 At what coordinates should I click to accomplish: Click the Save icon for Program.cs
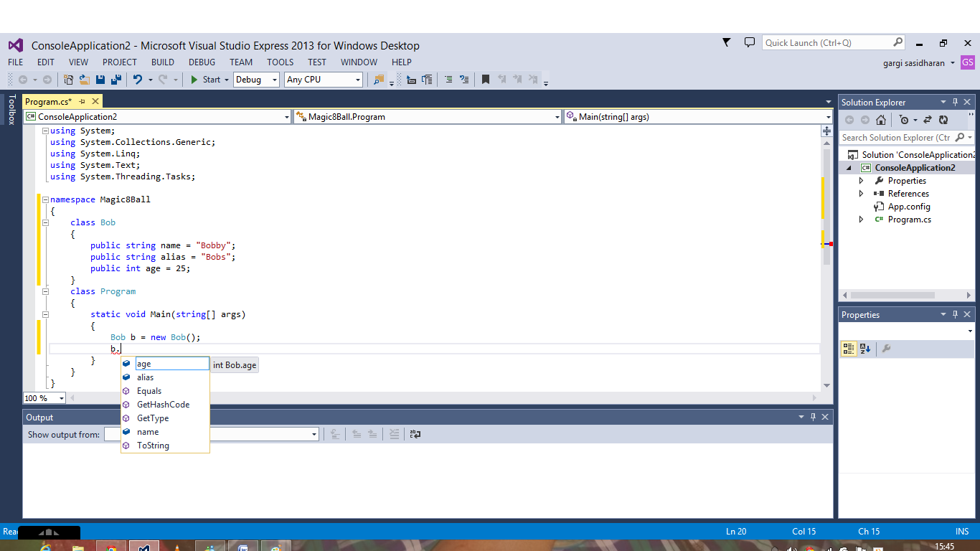point(101,79)
